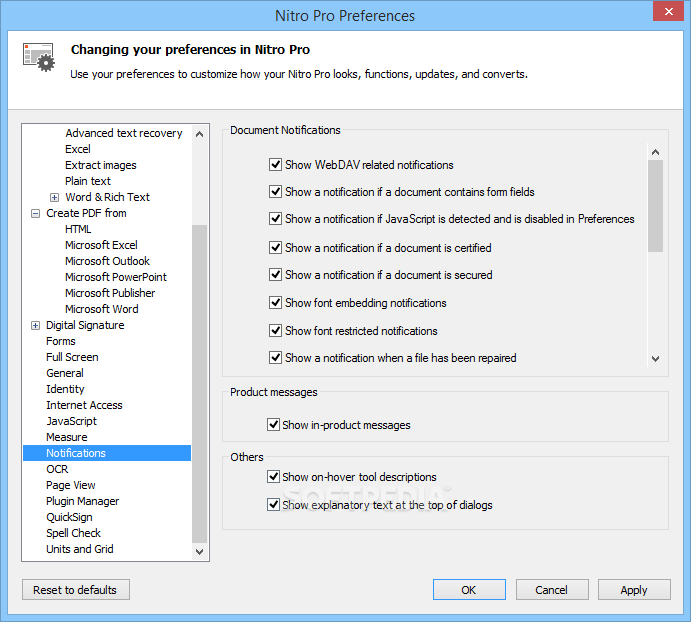This screenshot has height=622, width=691.
Task: Open OCR preferences
Action: coord(57,469)
